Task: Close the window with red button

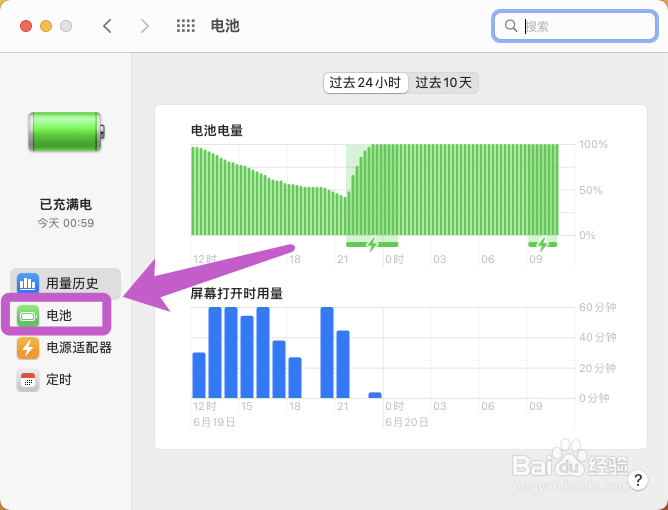Action: point(26,26)
